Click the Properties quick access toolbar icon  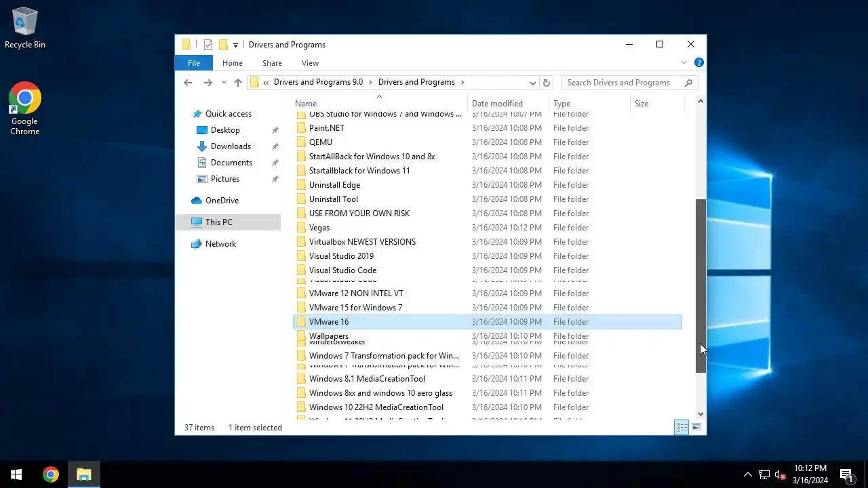click(208, 45)
